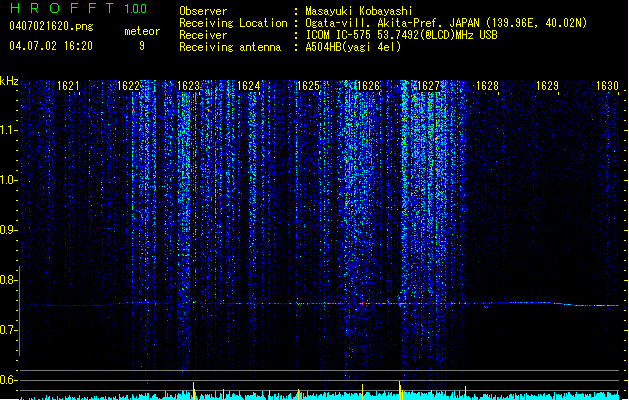The image size is (629, 400).
Task: Click the meteor count label
Action: [142, 31]
